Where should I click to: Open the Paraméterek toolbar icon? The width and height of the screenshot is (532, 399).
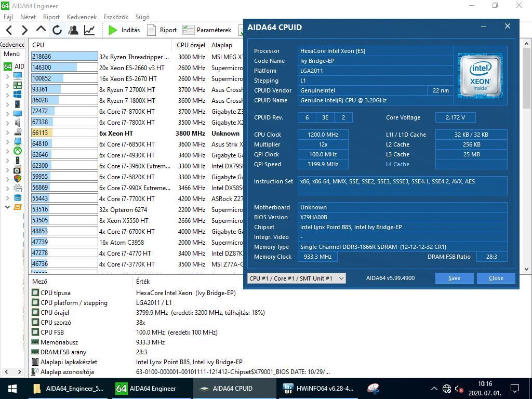pos(188,30)
